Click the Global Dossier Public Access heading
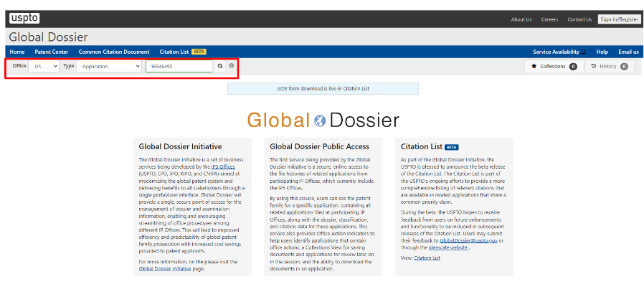The image size is (644, 292). 320,146
